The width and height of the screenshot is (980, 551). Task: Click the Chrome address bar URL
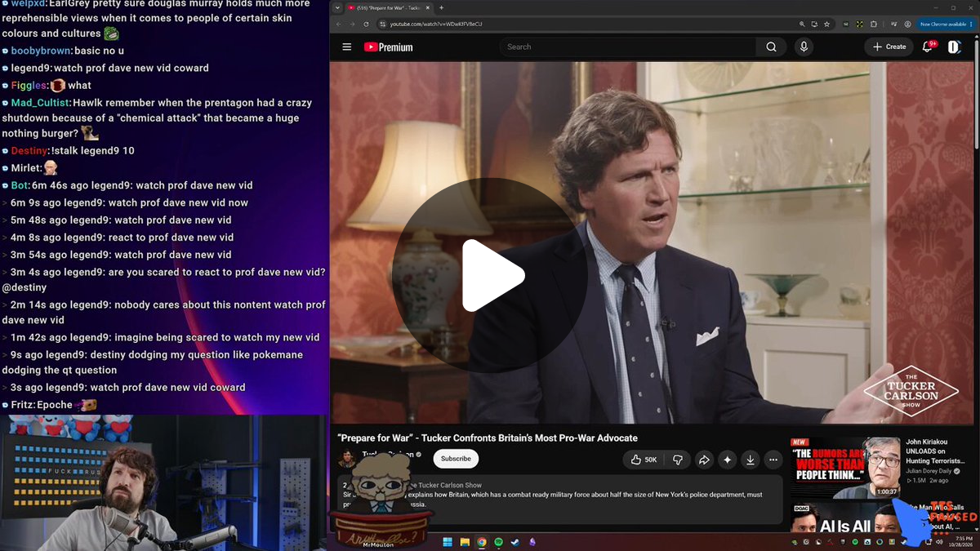point(435,24)
